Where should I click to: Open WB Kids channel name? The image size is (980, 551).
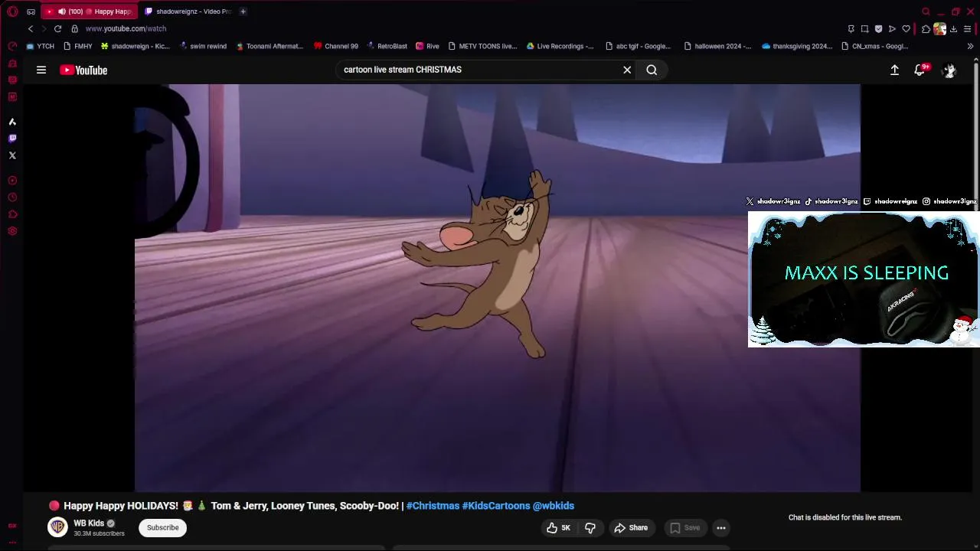pos(89,523)
